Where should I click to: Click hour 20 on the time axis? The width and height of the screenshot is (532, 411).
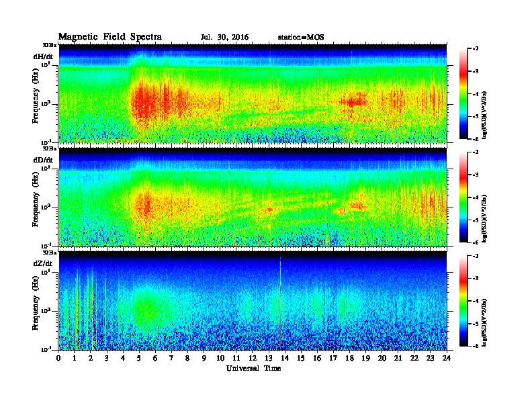tap(382, 359)
